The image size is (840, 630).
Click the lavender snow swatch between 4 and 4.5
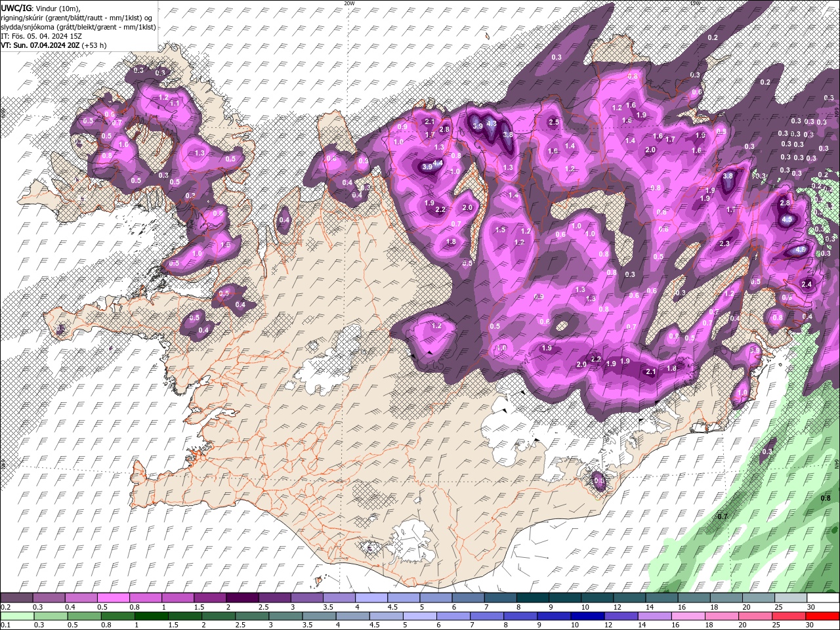(371, 598)
